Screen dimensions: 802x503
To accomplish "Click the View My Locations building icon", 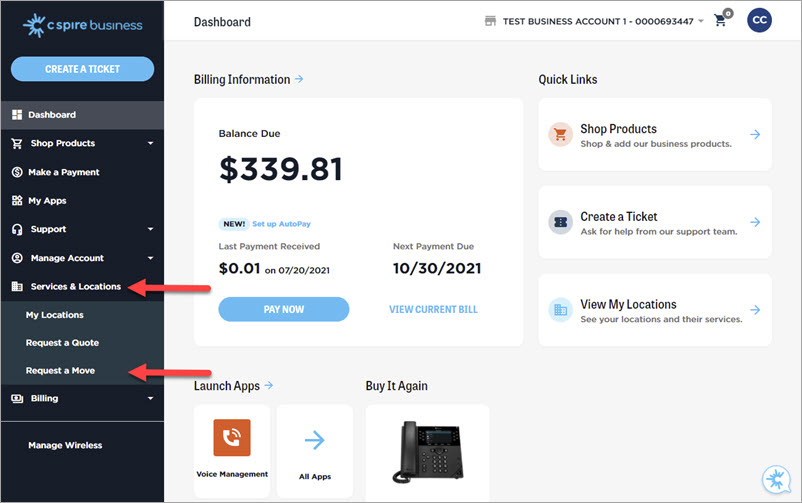I will 560,311.
